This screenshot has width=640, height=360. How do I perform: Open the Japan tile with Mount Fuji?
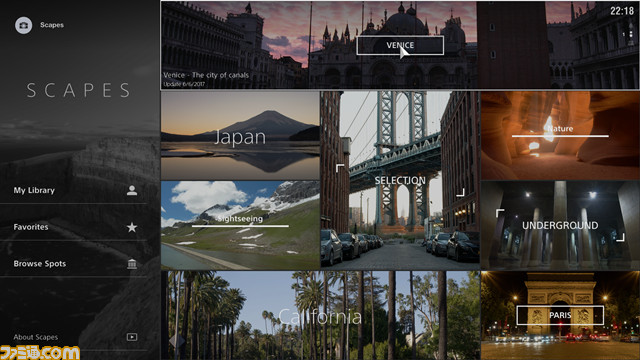(x=240, y=135)
